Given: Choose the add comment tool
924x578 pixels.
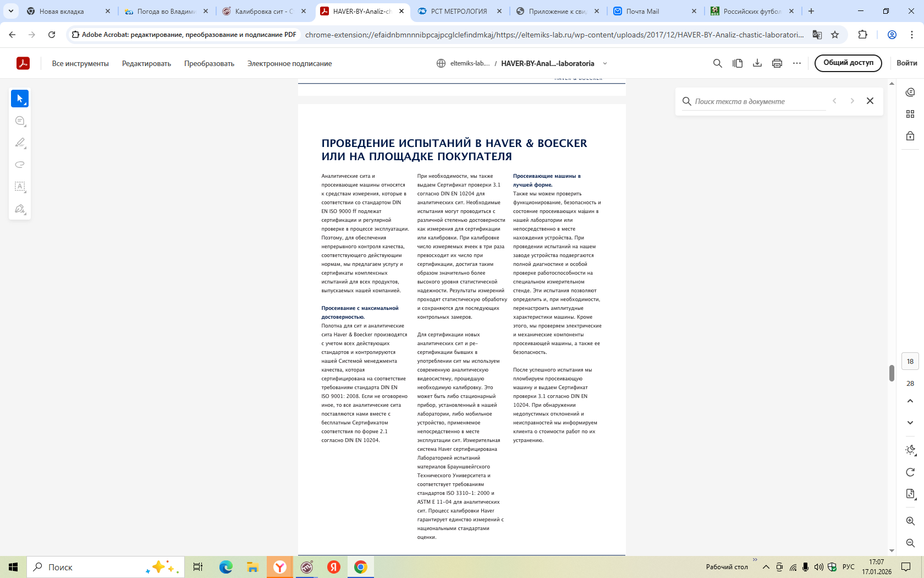Looking at the screenshot, I should 20,121.
